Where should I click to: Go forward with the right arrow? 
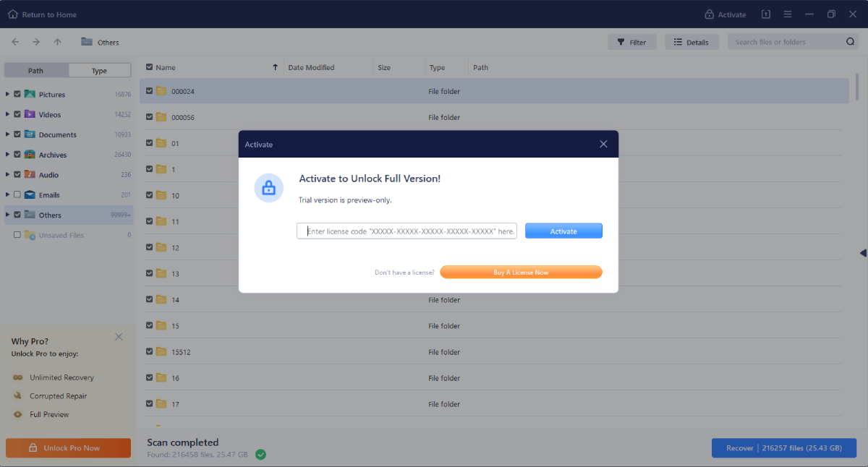36,42
